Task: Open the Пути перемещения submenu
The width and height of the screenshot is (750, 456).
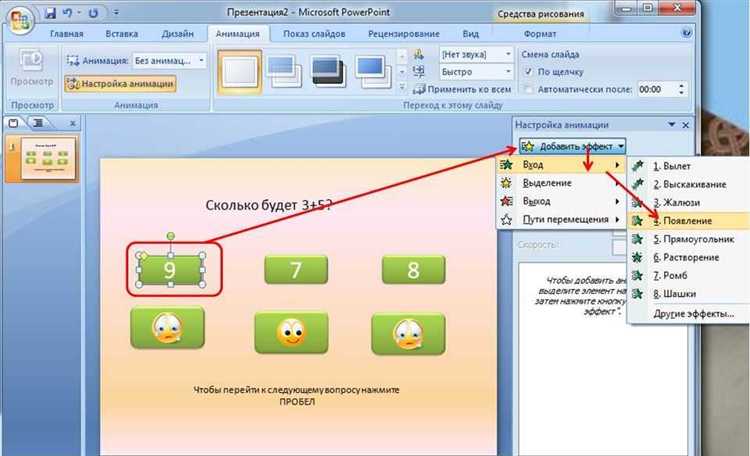Action: click(x=561, y=220)
